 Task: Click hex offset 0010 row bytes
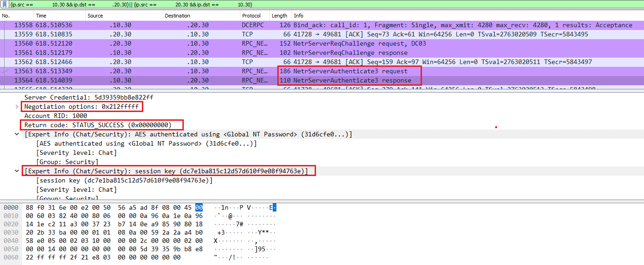(x=114, y=216)
